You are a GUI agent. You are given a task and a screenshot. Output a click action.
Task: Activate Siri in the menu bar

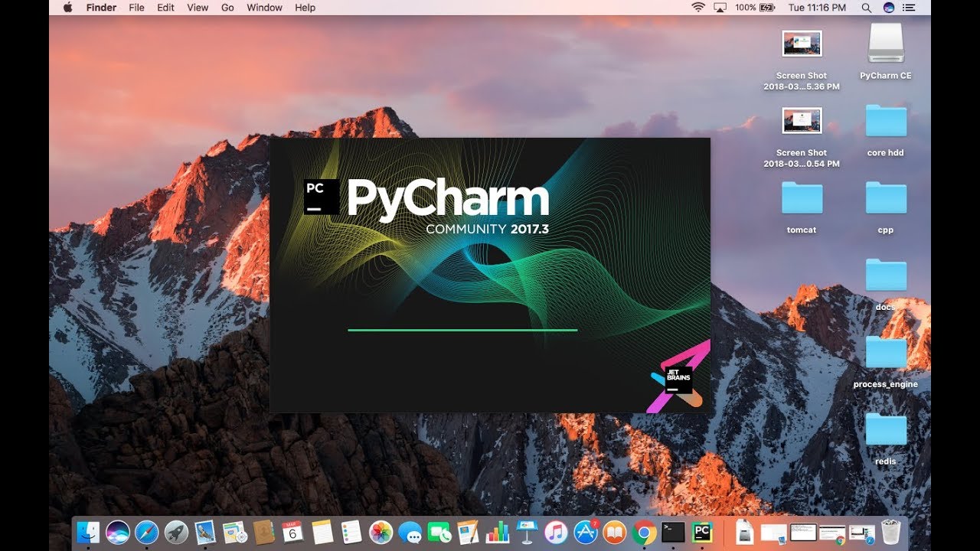(x=889, y=8)
